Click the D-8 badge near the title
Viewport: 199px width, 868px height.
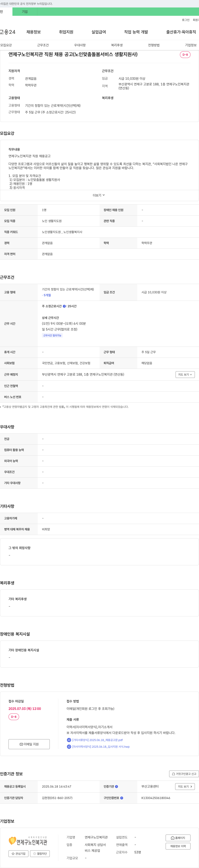[185, 55]
